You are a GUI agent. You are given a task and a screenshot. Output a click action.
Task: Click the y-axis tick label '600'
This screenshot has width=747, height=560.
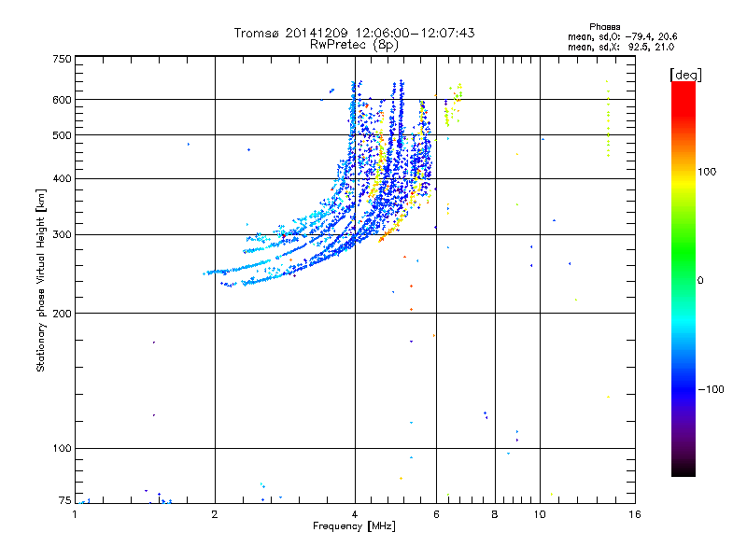(x=62, y=100)
